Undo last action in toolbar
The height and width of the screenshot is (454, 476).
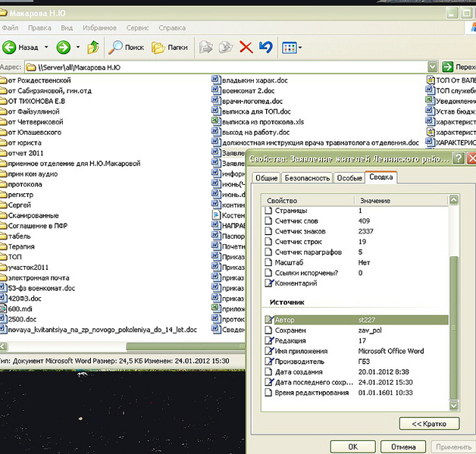click(266, 47)
